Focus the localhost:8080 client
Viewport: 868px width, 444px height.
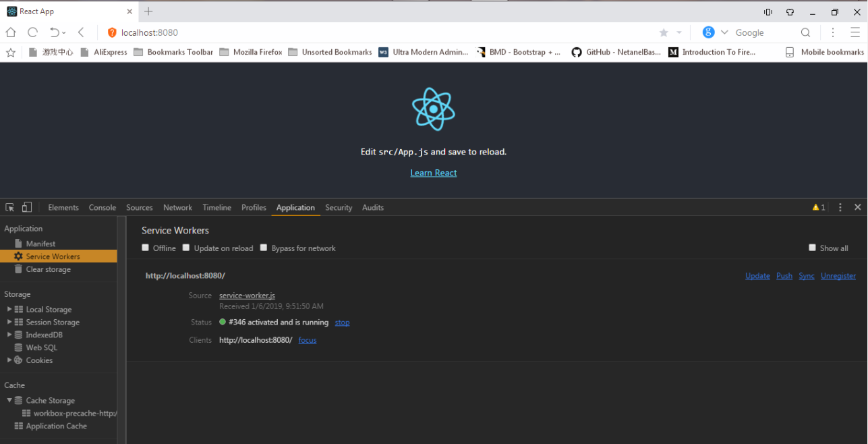308,340
